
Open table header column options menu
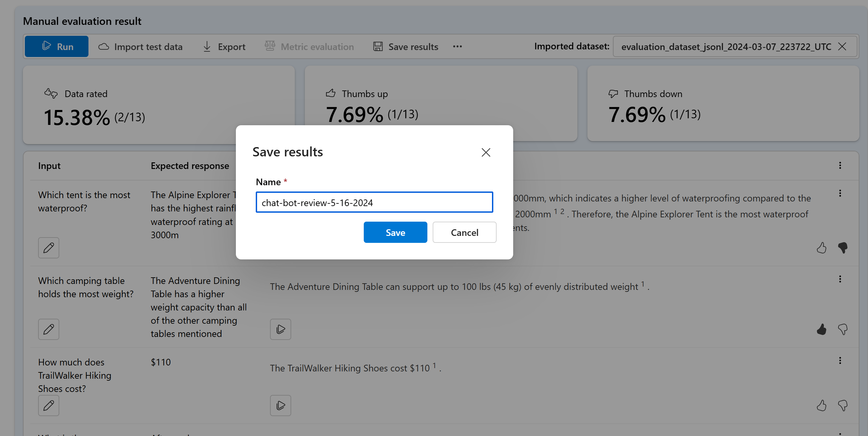(840, 165)
